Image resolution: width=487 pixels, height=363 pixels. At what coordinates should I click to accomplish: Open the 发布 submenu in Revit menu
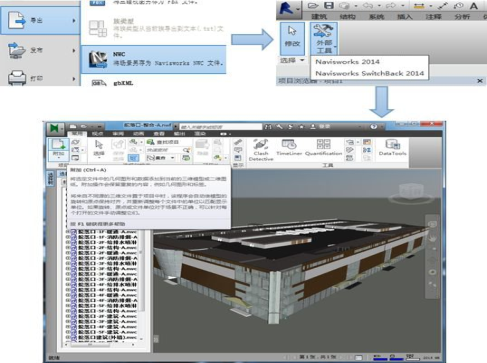coord(40,50)
